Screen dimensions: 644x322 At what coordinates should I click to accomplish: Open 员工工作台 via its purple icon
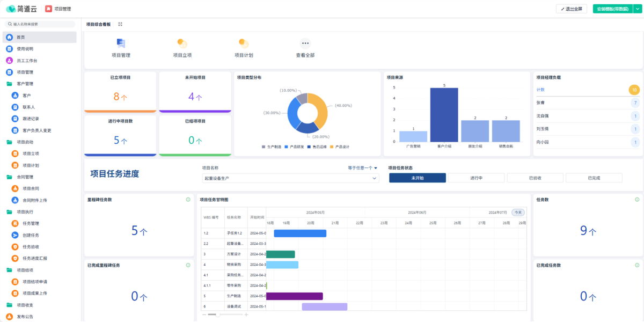[9, 61]
